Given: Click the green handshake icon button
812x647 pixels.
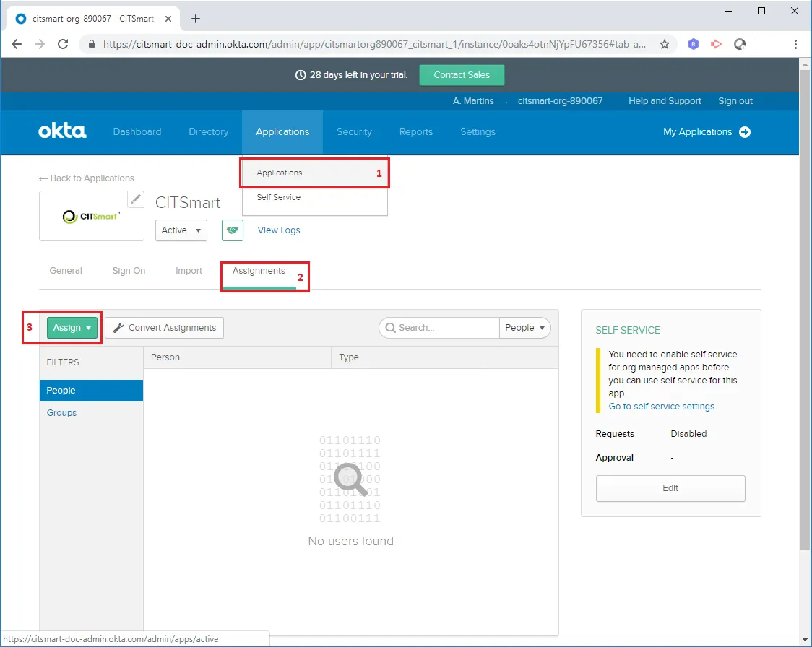Looking at the screenshot, I should pos(233,230).
